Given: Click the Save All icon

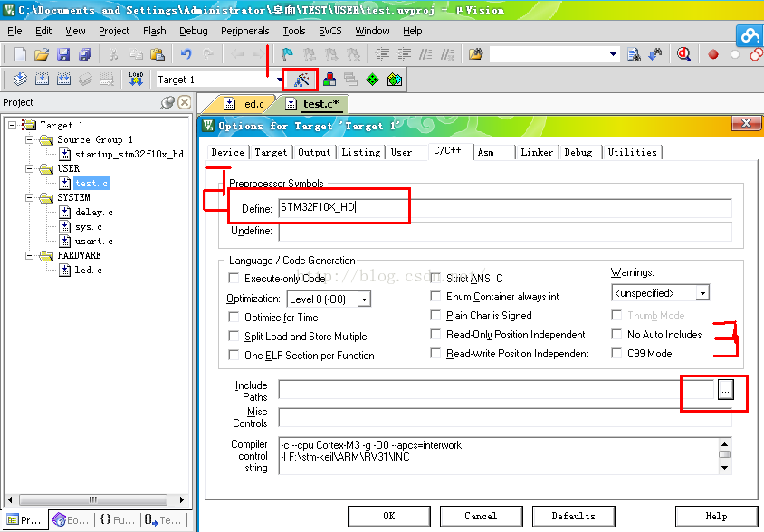Looking at the screenshot, I should coord(85,54).
